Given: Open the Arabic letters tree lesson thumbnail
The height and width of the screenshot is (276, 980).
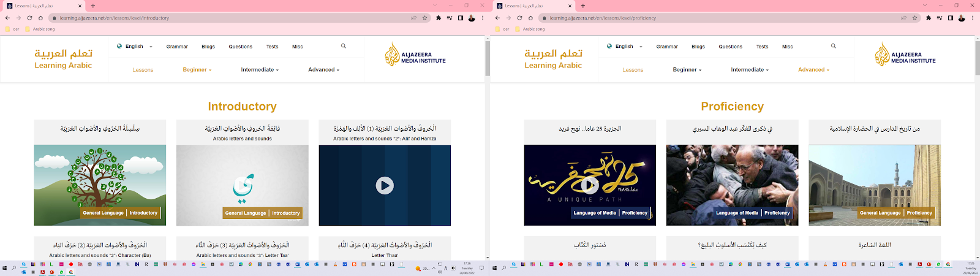Looking at the screenshot, I should pyautogui.click(x=100, y=185).
